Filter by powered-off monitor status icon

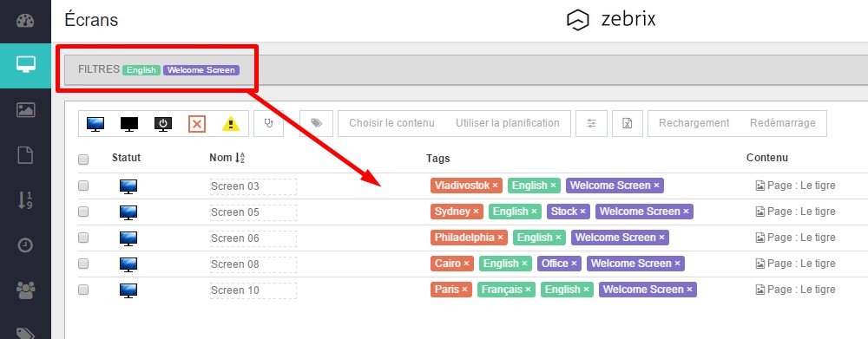coord(163,124)
